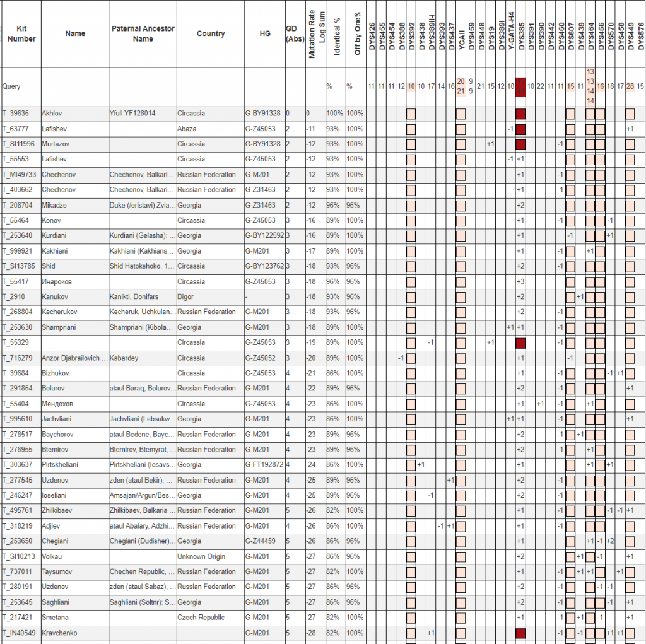
Task: Select the Country column header
Action: coord(210,34)
